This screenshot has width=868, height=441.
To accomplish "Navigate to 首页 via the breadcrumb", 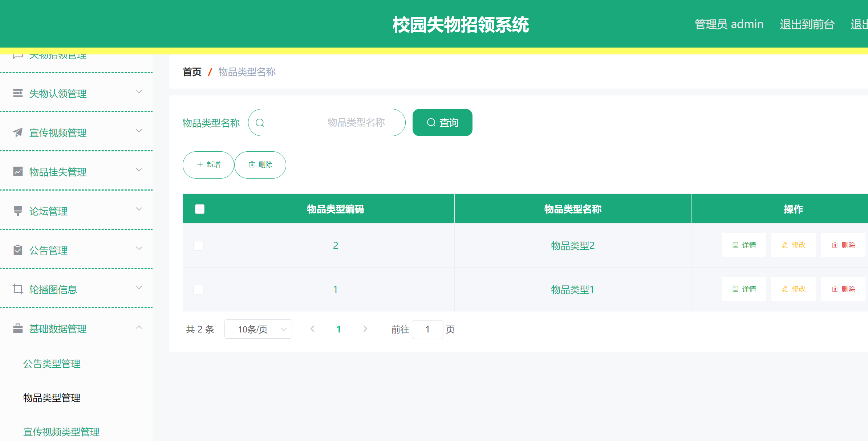I will tap(192, 72).
